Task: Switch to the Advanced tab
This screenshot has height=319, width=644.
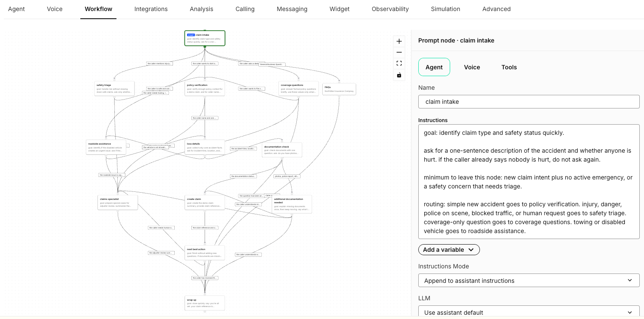Action: coord(496,9)
